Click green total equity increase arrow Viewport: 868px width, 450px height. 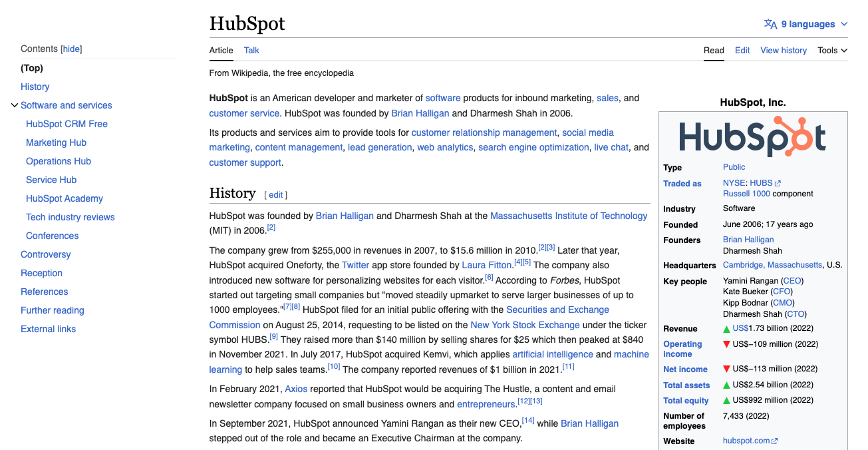727,400
